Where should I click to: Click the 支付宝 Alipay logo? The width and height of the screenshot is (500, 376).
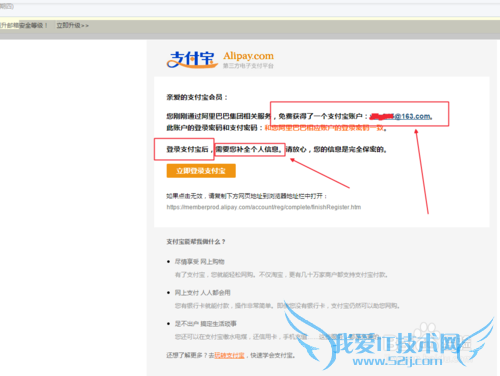192,60
